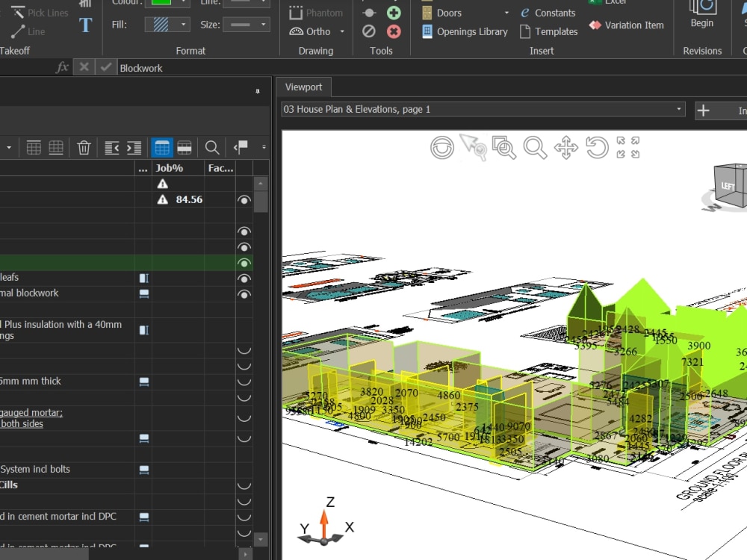Open Fill pattern dropdown
747x560 pixels.
(x=183, y=25)
